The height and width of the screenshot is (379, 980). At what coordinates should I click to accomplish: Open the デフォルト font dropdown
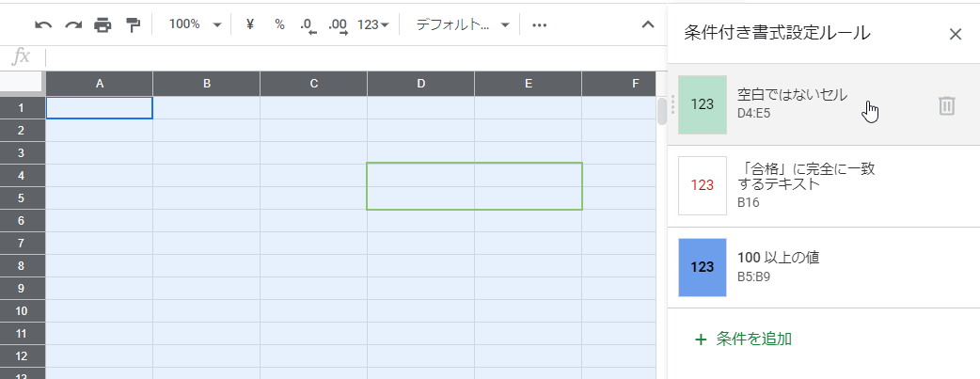pyautogui.click(x=463, y=25)
